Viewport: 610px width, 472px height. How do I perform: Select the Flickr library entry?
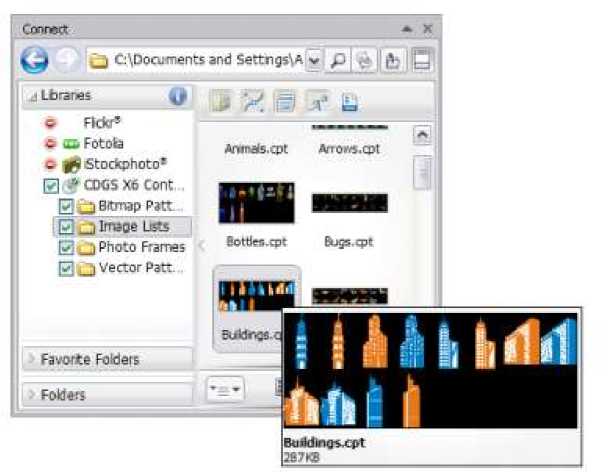[102, 123]
